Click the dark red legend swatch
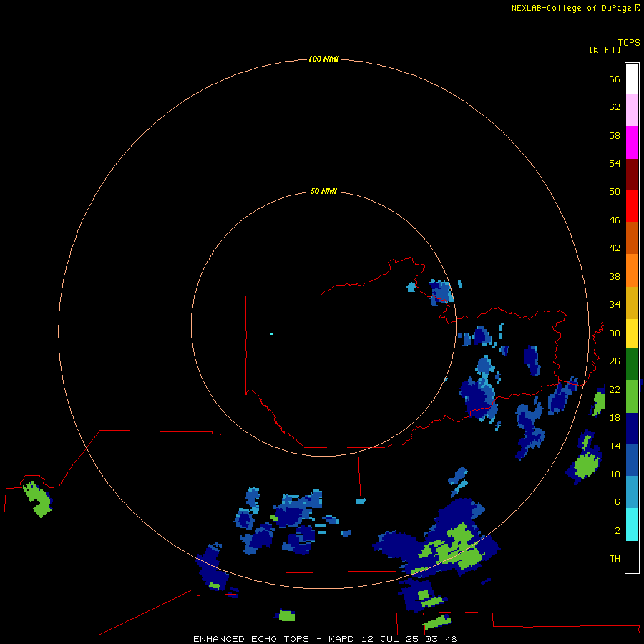Viewport: 644px width, 644px height. click(632, 174)
